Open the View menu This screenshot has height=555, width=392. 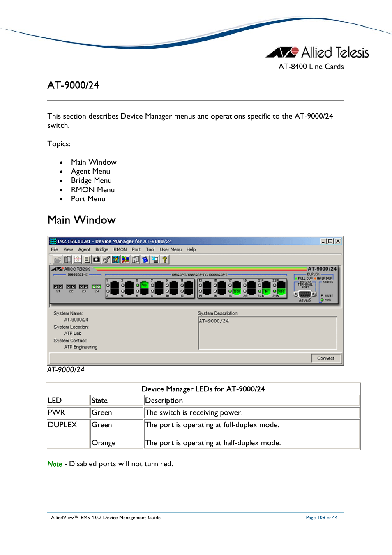[x=68, y=249]
